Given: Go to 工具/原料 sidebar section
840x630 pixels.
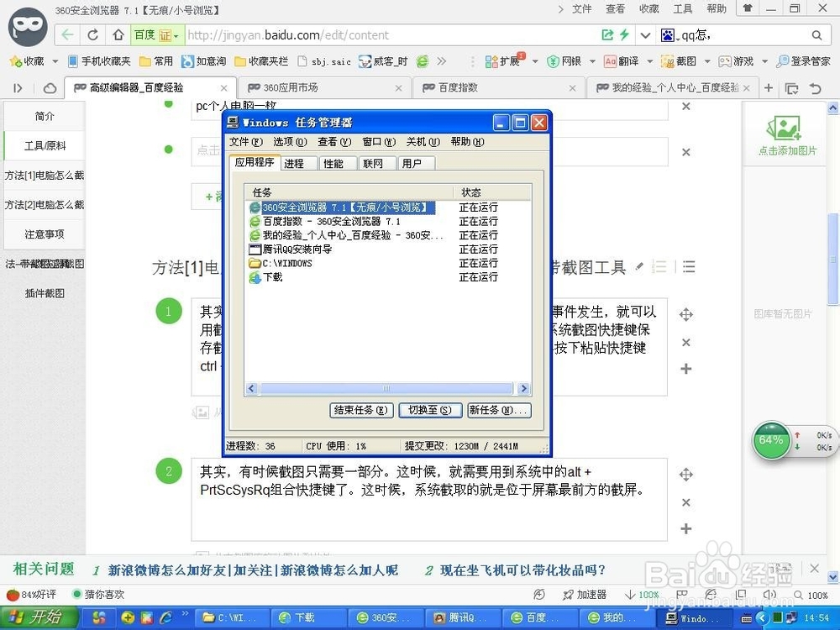Looking at the screenshot, I should (x=45, y=145).
